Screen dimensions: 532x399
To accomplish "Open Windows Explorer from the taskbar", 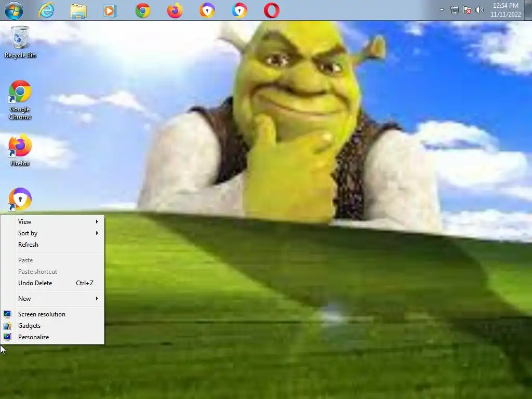I will 78,11.
